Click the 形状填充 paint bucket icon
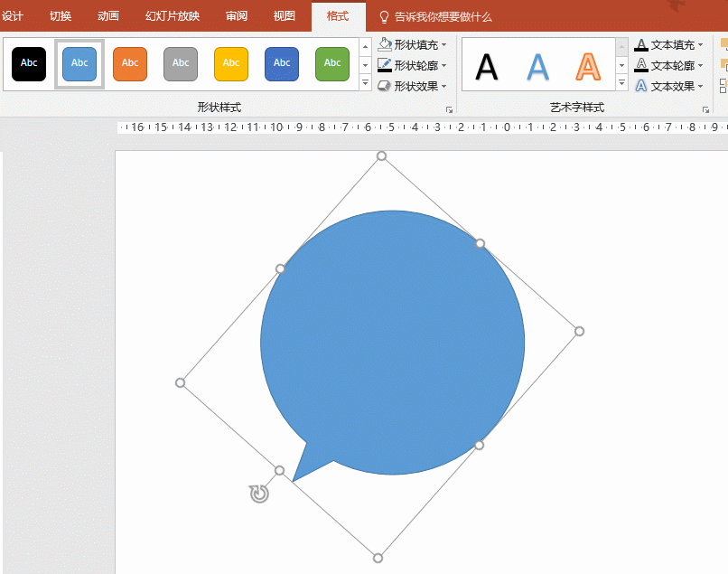 (385, 44)
